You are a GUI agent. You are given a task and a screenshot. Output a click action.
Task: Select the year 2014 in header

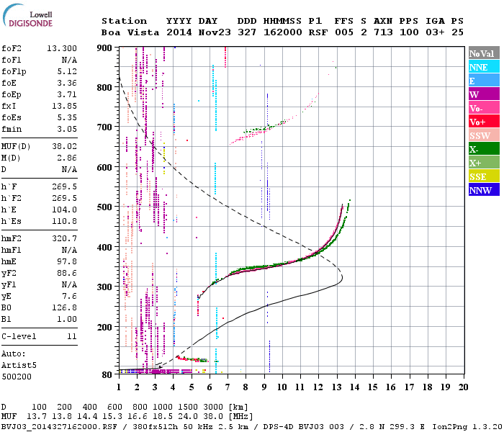[x=179, y=32]
